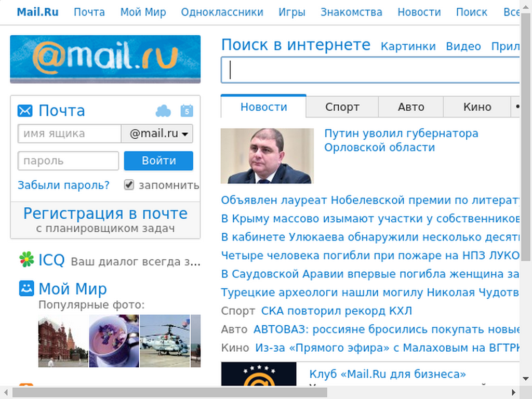Viewport: 532px width, 399px height.
Task: Open the @mail.ru domain dropdown
Action: [157, 134]
